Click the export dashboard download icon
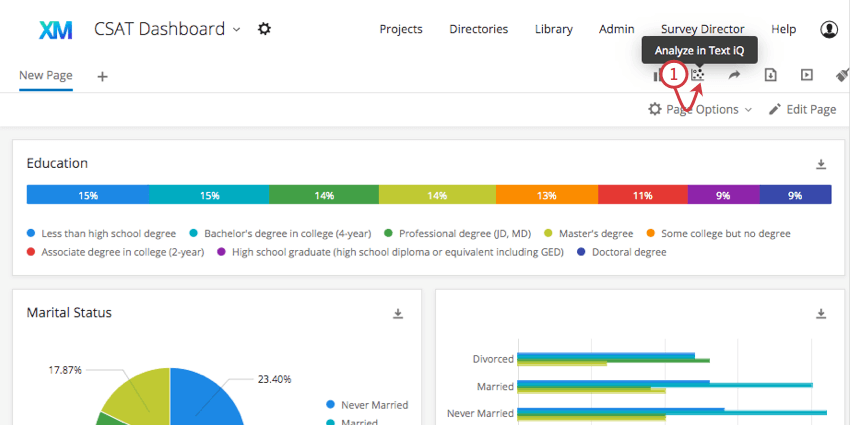The height and width of the screenshot is (425, 850). [x=771, y=75]
